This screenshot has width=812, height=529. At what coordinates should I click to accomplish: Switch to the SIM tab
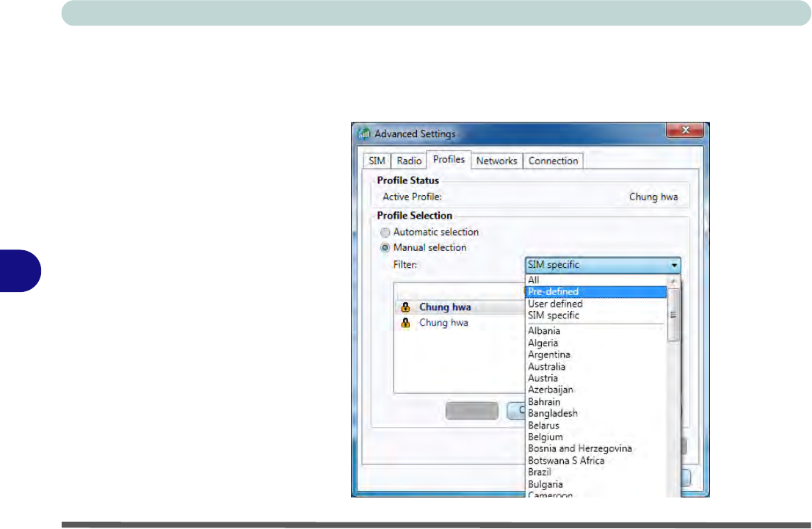(x=376, y=161)
